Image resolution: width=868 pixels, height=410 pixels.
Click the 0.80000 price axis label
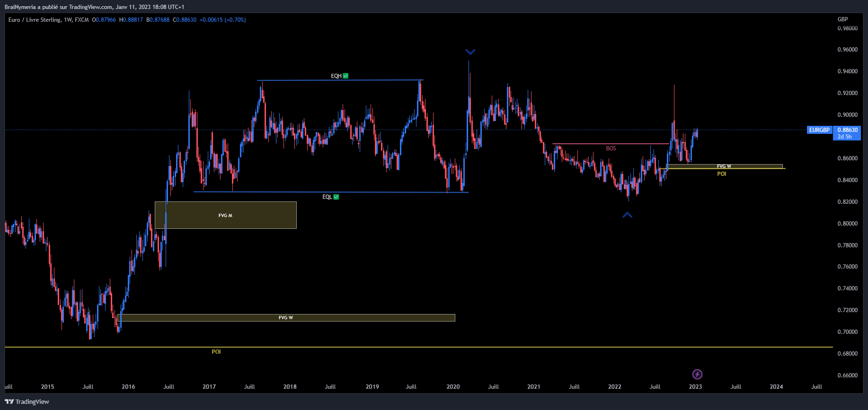tap(848, 224)
